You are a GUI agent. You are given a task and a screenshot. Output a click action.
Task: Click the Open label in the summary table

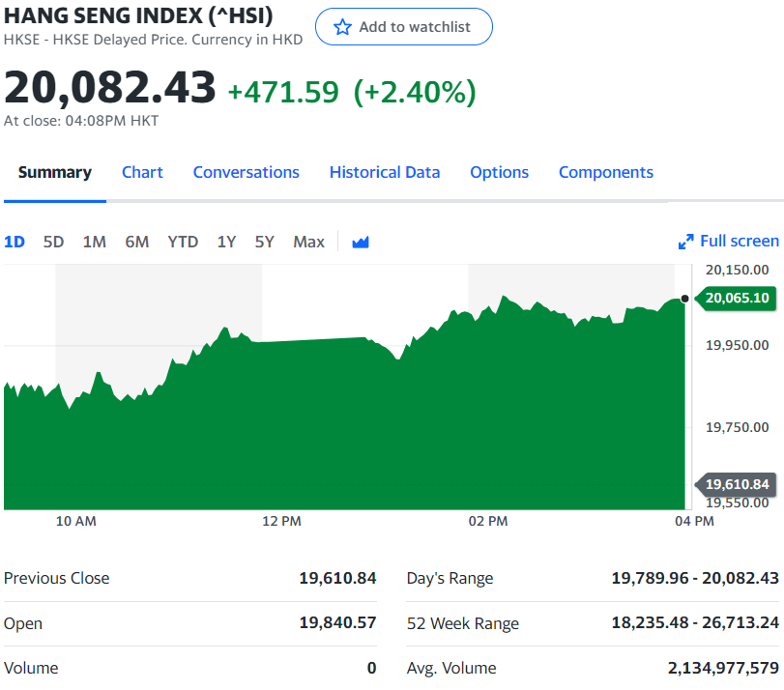pos(23,623)
